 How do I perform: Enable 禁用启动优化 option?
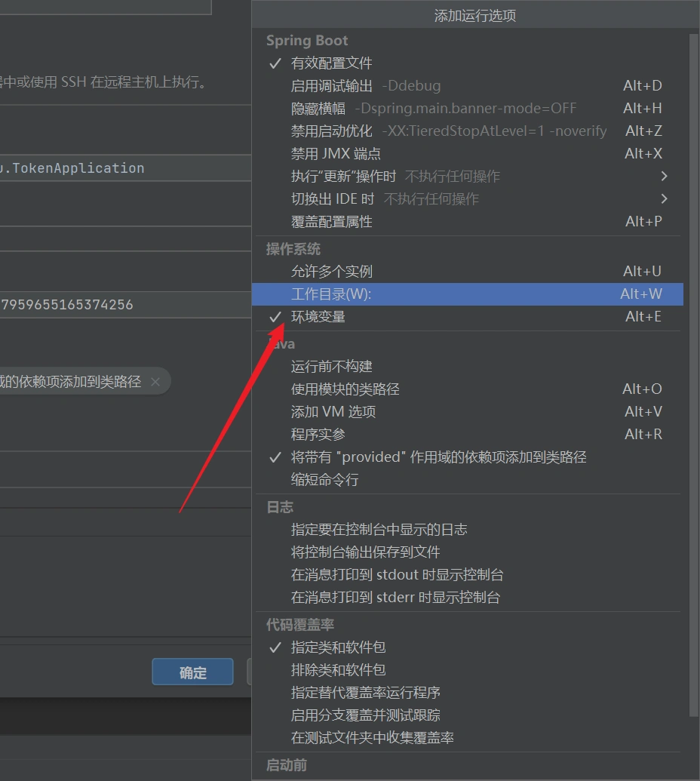(x=448, y=131)
